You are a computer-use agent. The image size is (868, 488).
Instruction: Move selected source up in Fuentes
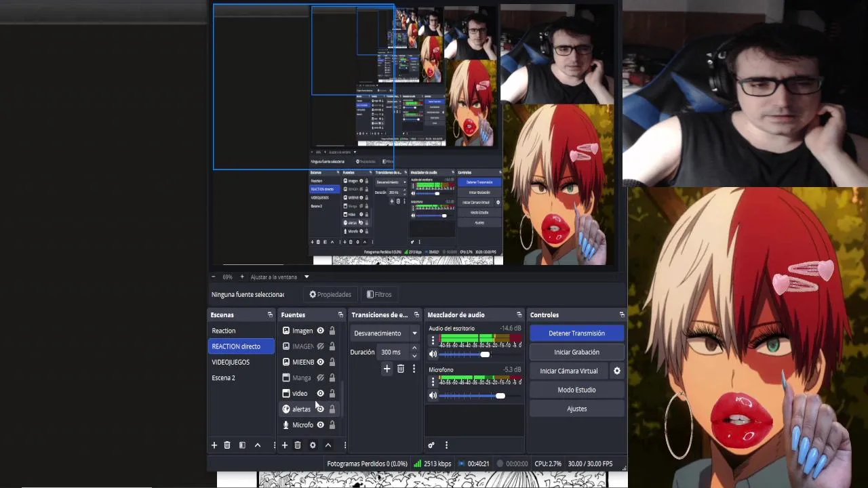pyautogui.click(x=328, y=445)
